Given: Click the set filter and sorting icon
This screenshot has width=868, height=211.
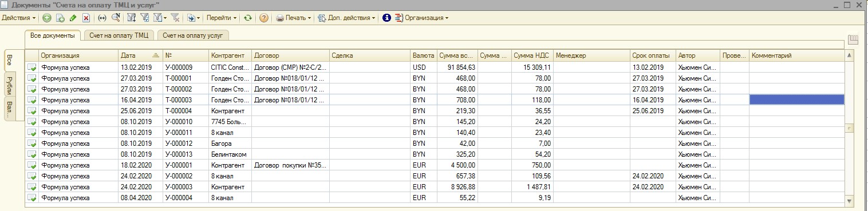Looking at the screenshot, I should [x=131, y=18].
